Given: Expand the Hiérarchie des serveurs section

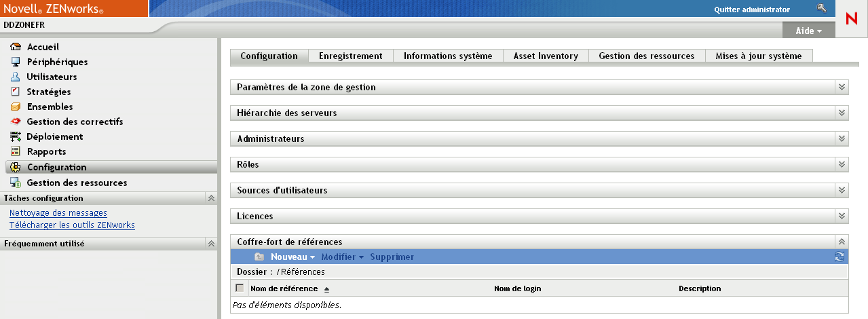Looking at the screenshot, I should (842, 113).
